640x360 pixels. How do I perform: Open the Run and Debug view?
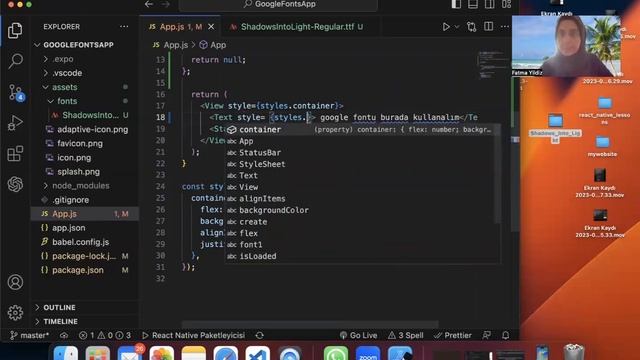pos(15,123)
